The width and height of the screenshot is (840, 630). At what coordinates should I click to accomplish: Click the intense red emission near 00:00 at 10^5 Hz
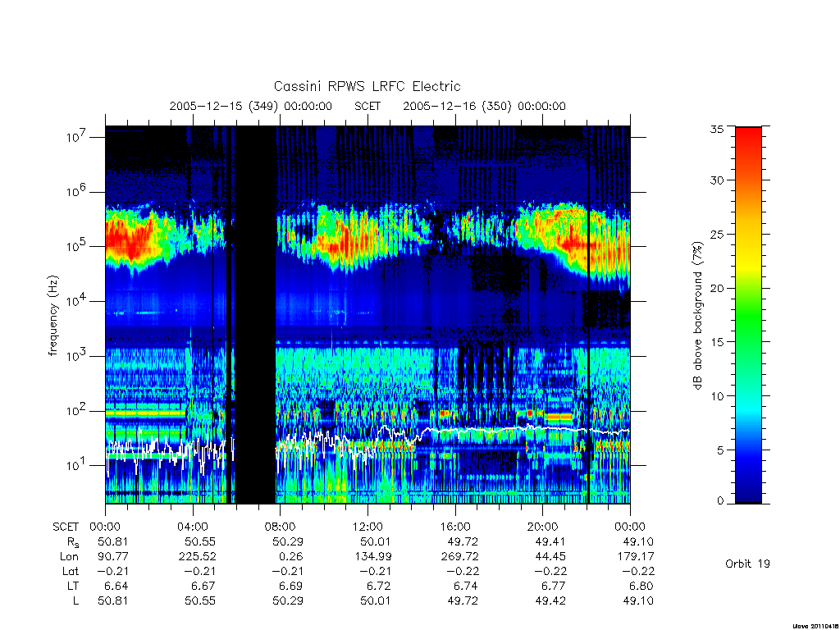[129, 240]
